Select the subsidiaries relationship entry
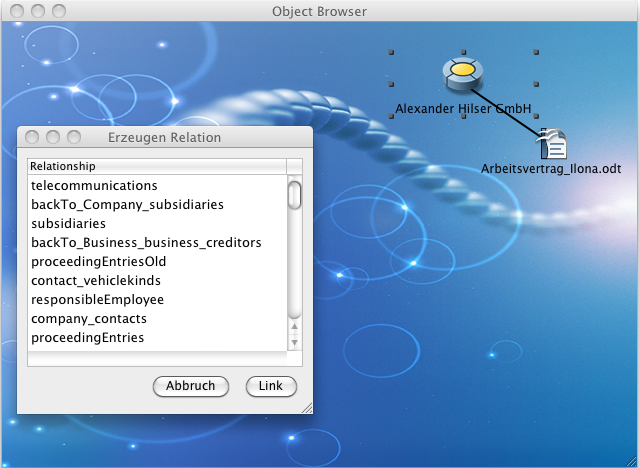The width and height of the screenshot is (640, 468). [68, 224]
